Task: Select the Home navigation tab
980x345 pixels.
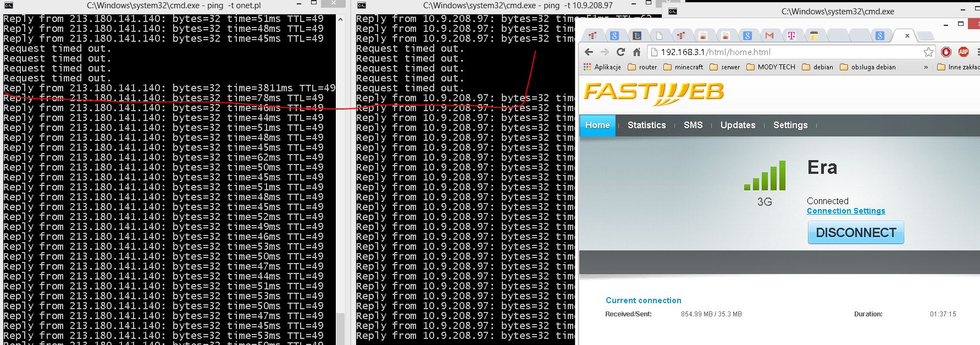Action: pos(597,125)
